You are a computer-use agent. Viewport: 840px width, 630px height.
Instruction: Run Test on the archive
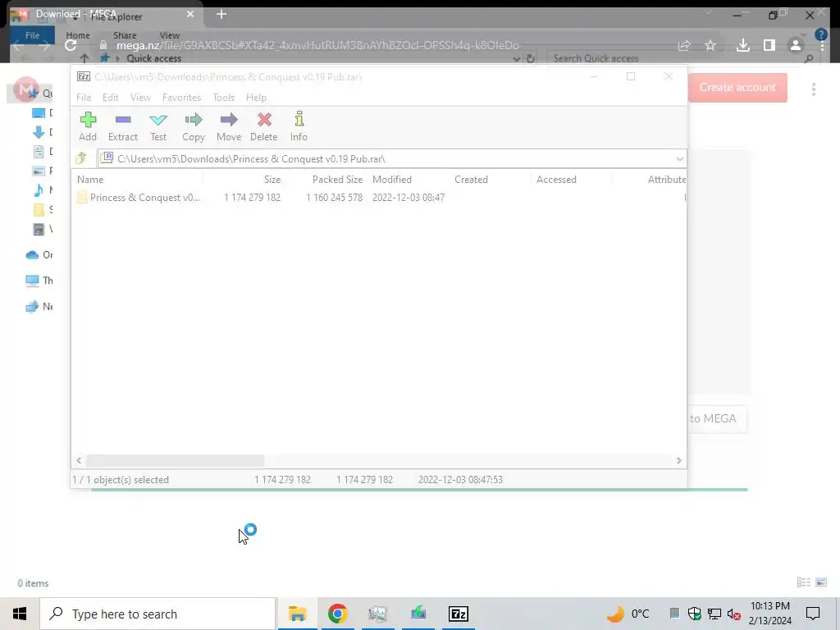158,126
